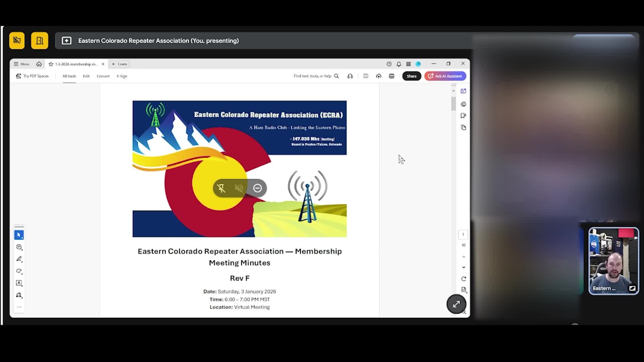Open the print icon in toolbar
The width and height of the screenshot is (644, 362).
[x=391, y=76]
